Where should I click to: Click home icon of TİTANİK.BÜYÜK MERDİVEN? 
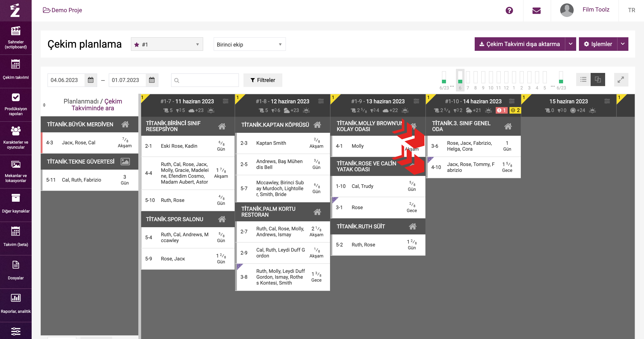click(125, 124)
